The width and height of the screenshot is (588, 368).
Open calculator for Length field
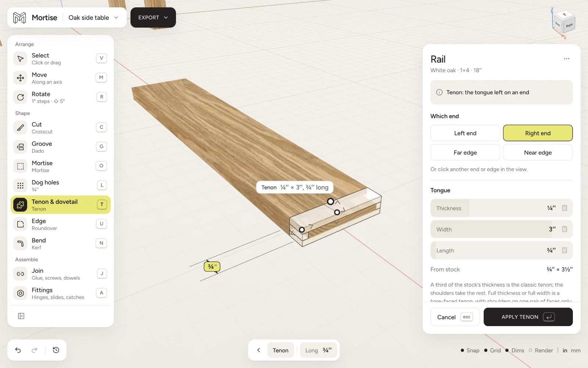[x=564, y=250]
